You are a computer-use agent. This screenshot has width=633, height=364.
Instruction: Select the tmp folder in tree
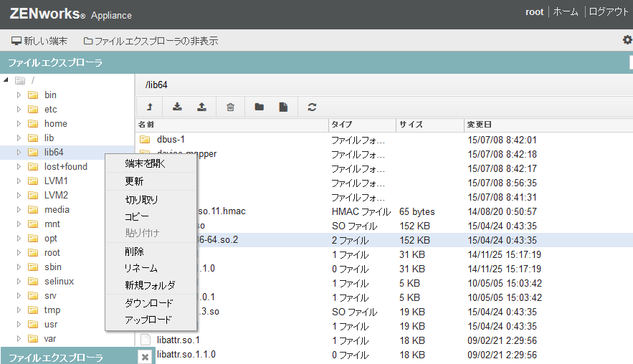(52, 310)
